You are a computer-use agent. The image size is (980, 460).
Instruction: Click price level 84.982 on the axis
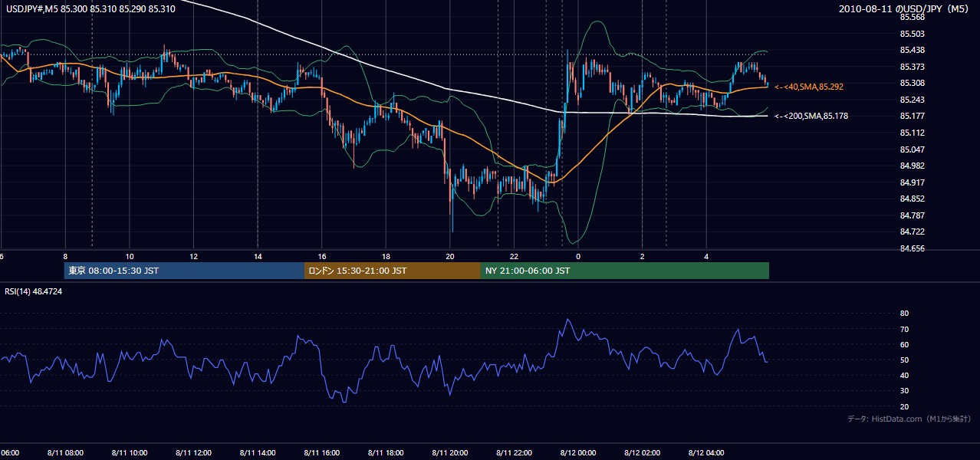[913, 166]
